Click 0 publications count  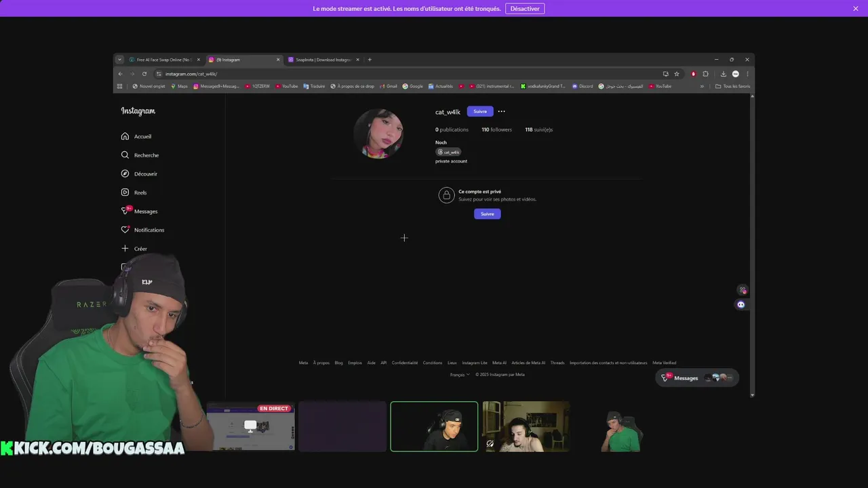tap(452, 129)
